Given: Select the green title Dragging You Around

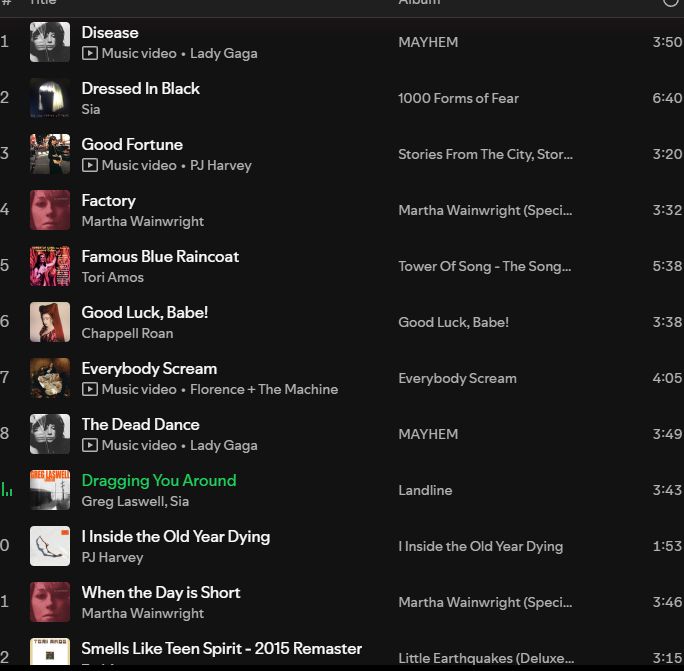Looking at the screenshot, I should click(159, 480).
